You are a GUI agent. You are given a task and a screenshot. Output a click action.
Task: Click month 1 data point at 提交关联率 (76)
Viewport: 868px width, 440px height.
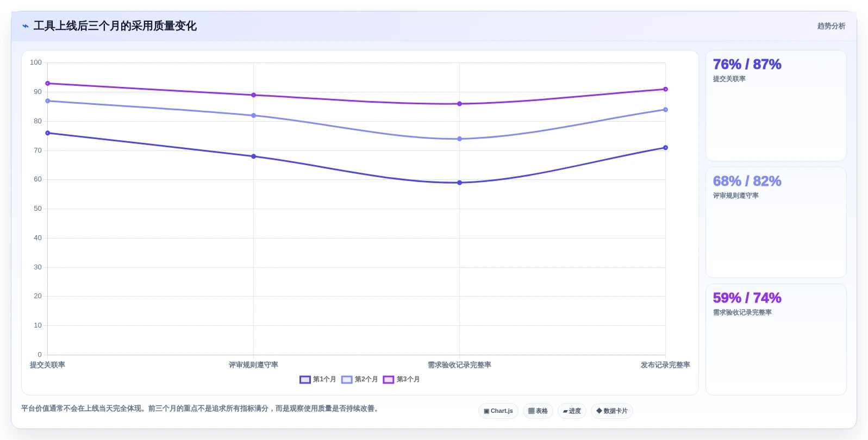coord(47,133)
